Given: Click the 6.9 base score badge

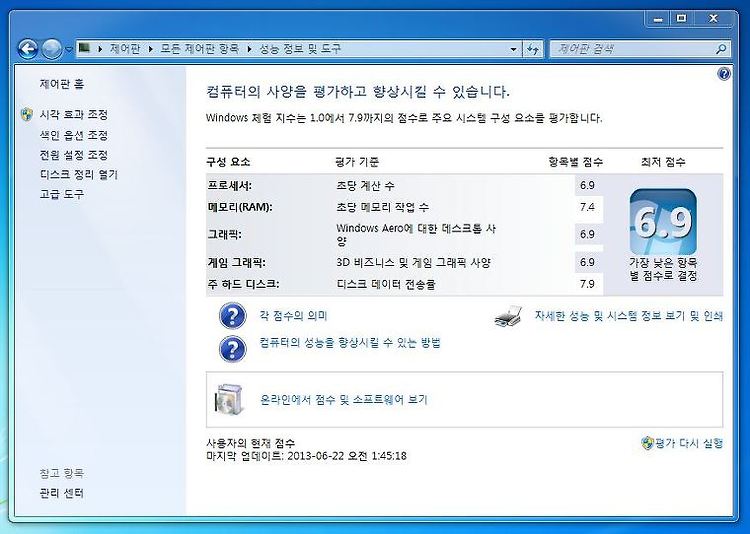Looking at the screenshot, I should (663, 222).
